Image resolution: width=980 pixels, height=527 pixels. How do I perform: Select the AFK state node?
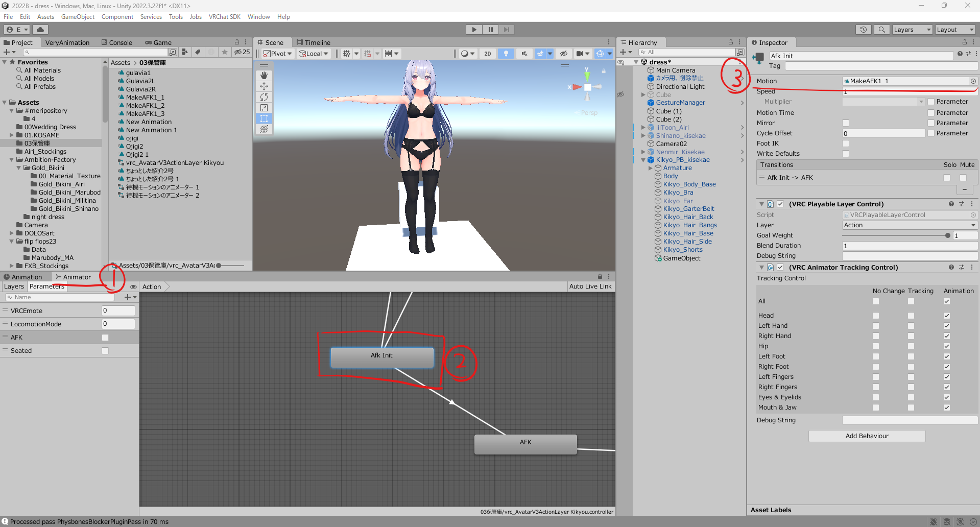pyautogui.click(x=525, y=444)
